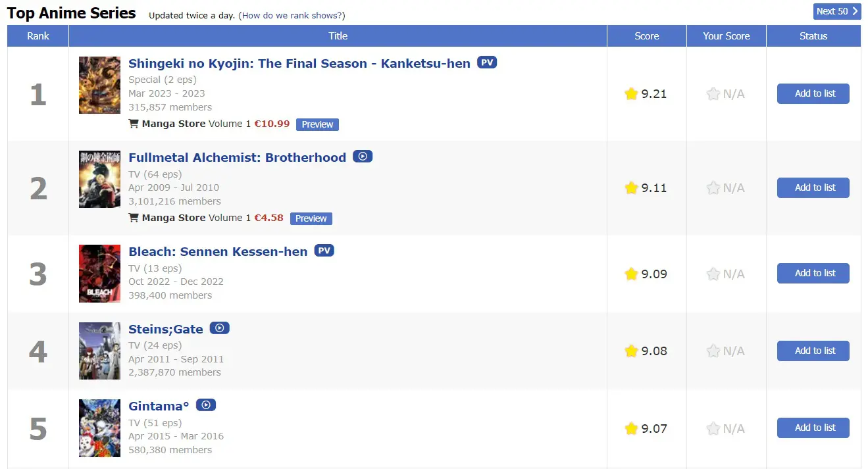Open the Steins;Gate video play icon
The width and height of the screenshot is (868, 469).
tap(220, 328)
